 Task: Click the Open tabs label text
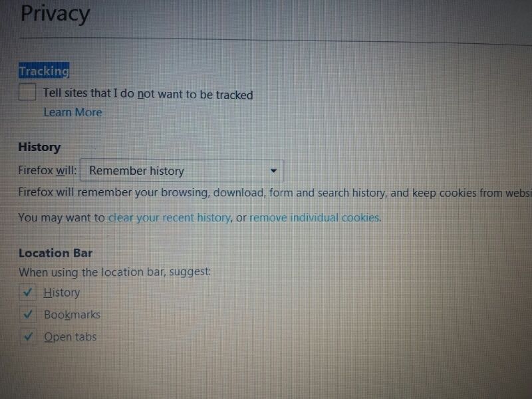coord(70,337)
